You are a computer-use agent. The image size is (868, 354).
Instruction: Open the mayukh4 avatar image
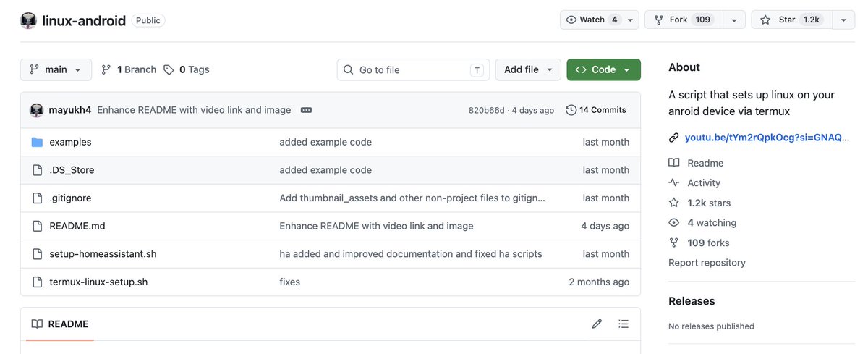click(x=37, y=110)
